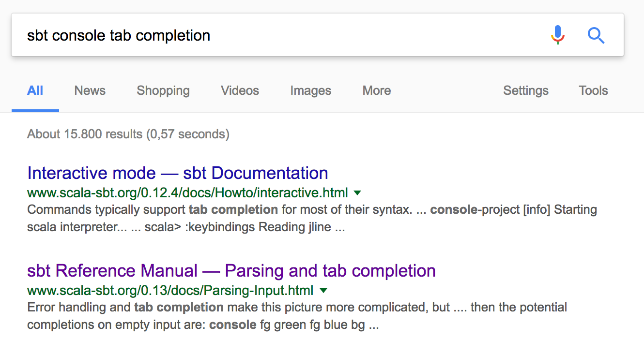This screenshot has width=644, height=354.
Task: Open the More search categories menu
Action: [376, 90]
